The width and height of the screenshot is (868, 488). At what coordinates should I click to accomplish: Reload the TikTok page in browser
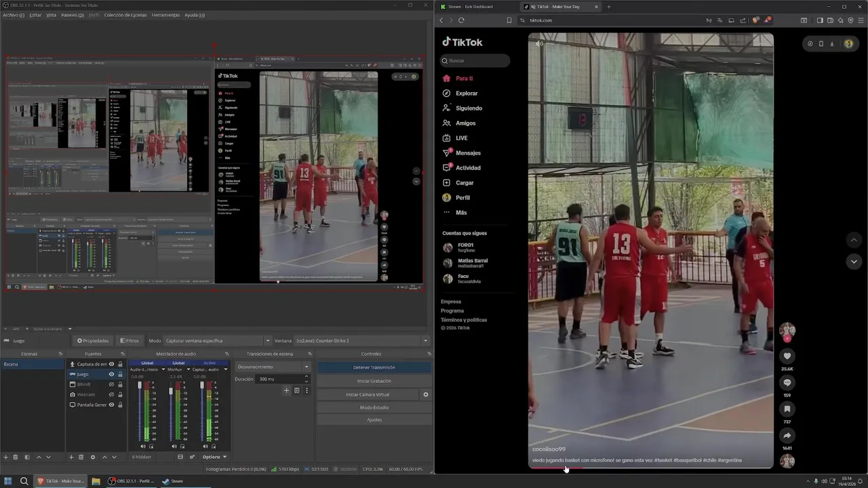pyautogui.click(x=461, y=20)
